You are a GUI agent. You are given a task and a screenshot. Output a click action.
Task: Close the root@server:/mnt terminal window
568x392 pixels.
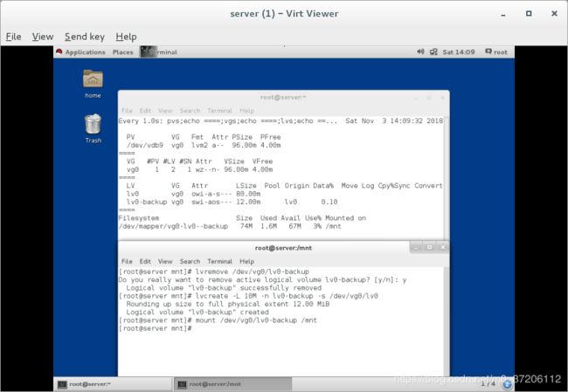[443, 248]
